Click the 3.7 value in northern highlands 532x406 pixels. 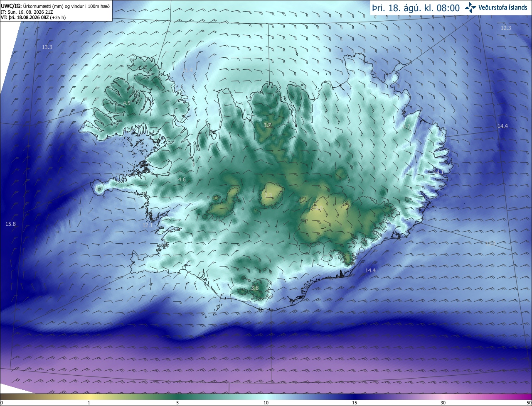coord(268,125)
